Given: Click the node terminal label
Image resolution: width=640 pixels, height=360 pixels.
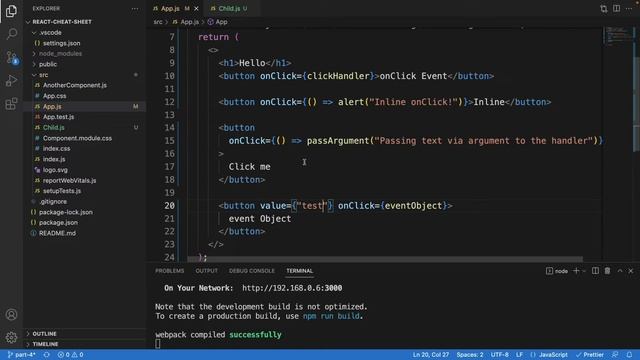Looking at the screenshot, I should 557,271.
